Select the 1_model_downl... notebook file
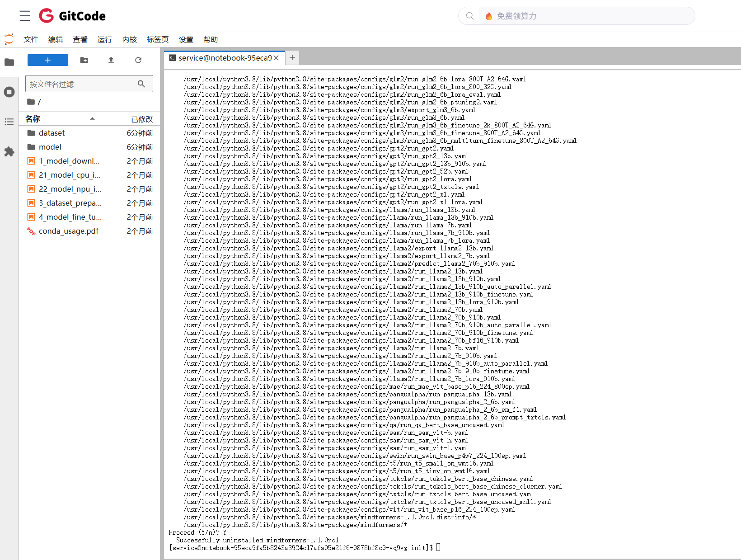 point(89,161)
